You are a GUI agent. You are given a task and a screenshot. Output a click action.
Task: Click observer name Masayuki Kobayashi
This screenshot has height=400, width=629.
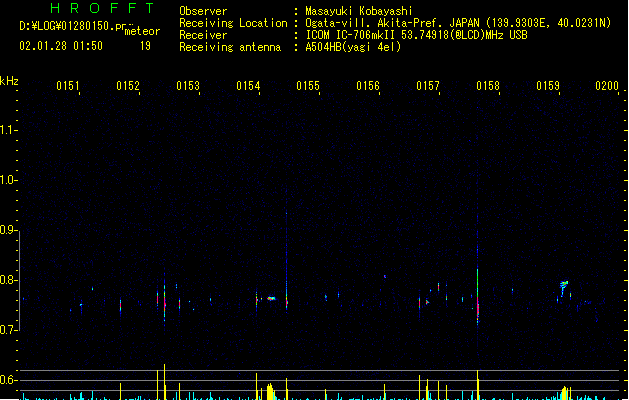pos(359,11)
